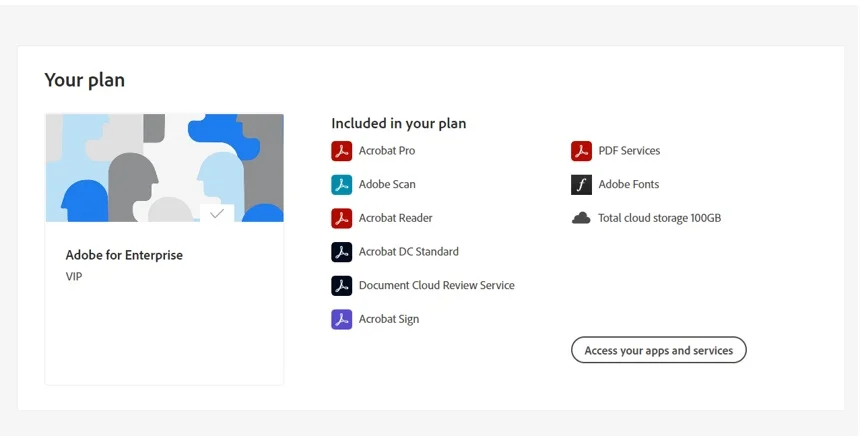Select the Acrobat Sign text label
The image size is (862, 441).
pos(389,319)
